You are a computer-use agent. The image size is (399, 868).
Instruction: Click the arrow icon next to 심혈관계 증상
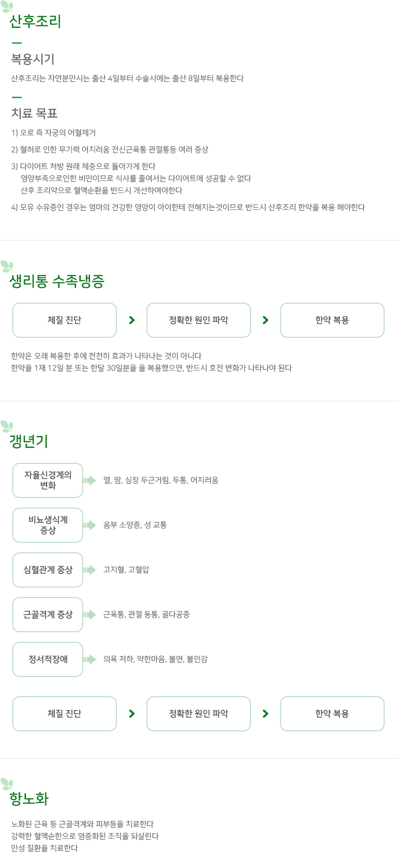point(89,570)
